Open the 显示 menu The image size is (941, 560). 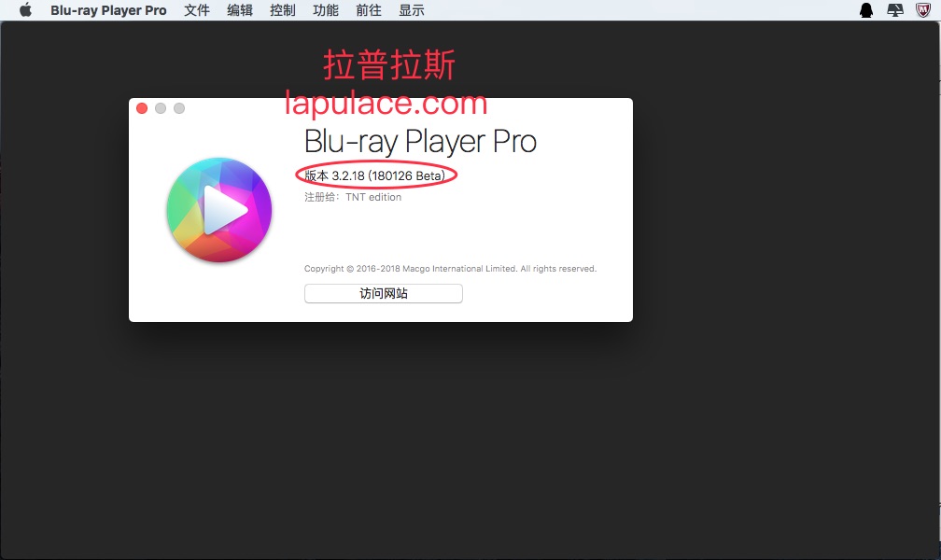(x=410, y=10)
